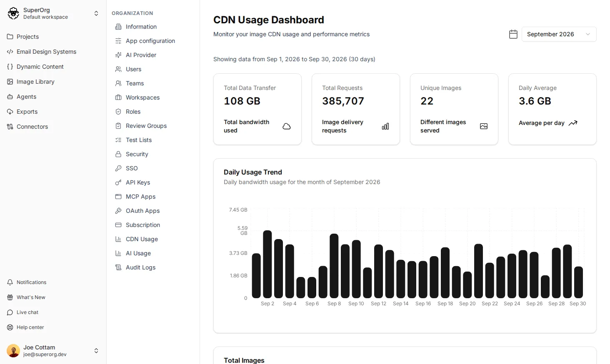The image size is (610, 364).
Task: Click the "3.6 GB" daily average value
Action: pos(535,101)
